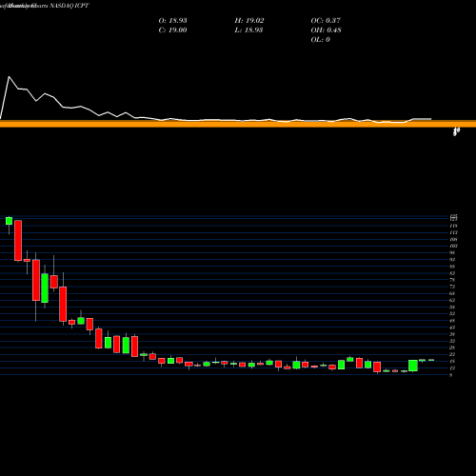Click the '62' price axis label
This screenshot has width=476, height=476.
coord(452,300)
